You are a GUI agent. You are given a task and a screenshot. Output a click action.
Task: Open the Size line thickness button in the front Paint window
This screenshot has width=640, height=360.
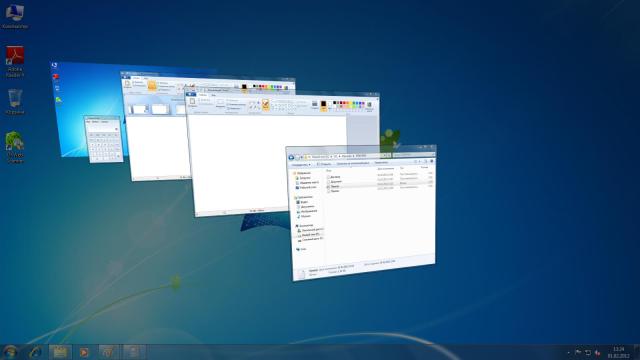coord(314,105)
